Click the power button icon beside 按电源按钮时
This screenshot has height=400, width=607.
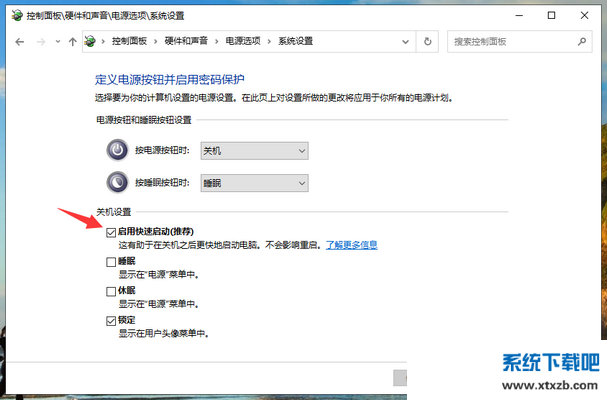tap(118, 150)
